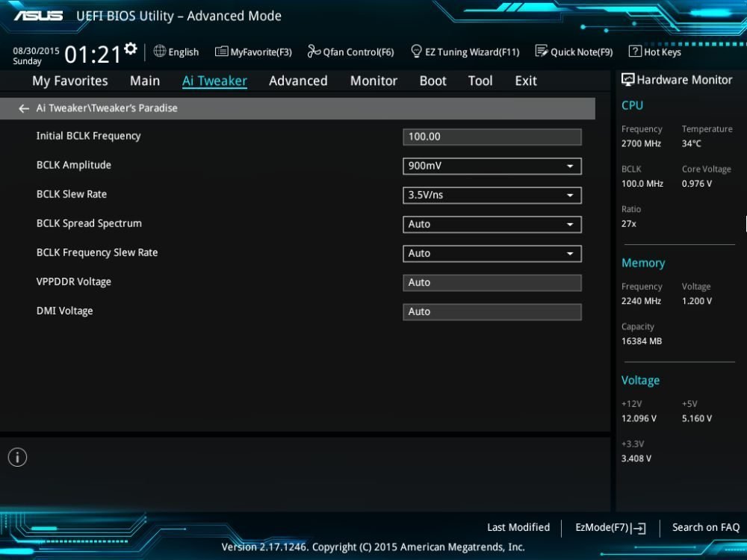
Task: Select the Initial BCLK Frequency field
Action: point(492,137)
